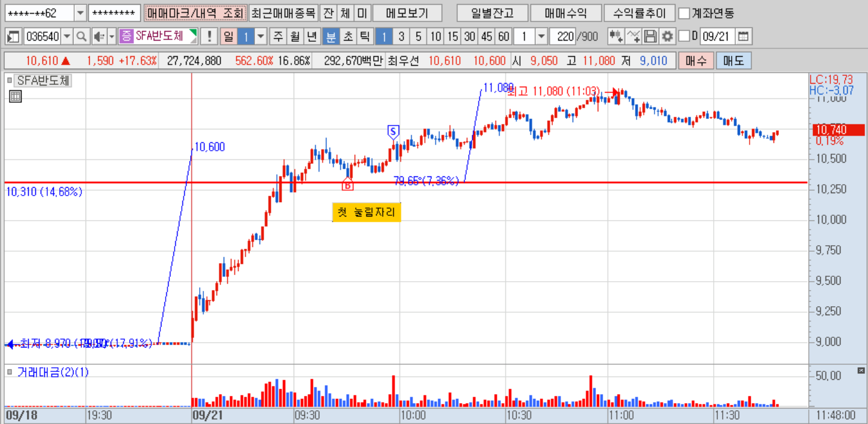Viewport: 868px width, 424px height.
Task: Select the 분 minute chart toggle
Action: pos(330,36)
